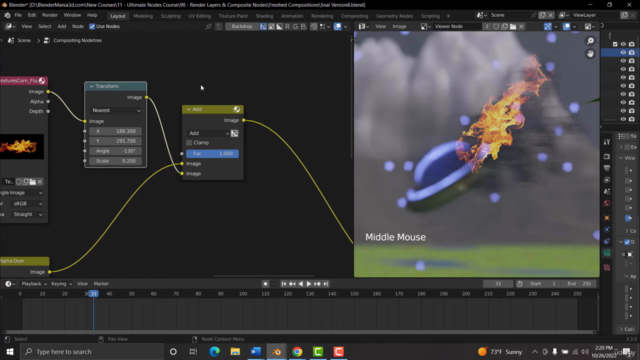
Task: Show blue channel B for backdrop
Action: pos(303,27)
